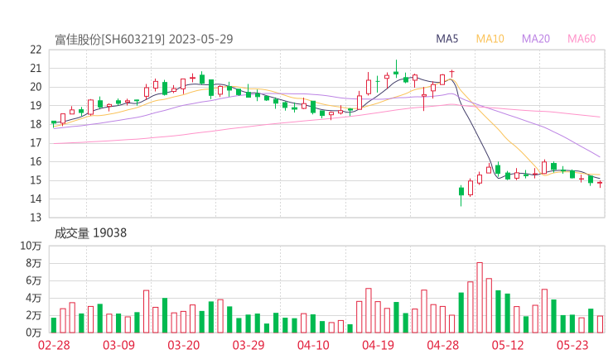Click the 4万 volume axis label
The image size is (613, 364).
(34, 299)
